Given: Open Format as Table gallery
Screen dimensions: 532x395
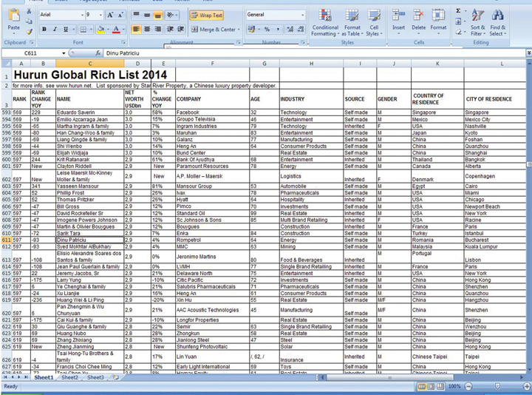Looking at the screenshot, I should [352, 22].
